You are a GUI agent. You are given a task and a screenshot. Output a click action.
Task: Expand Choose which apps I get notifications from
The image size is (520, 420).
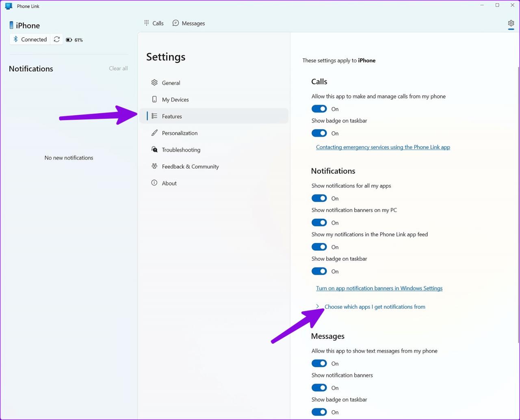[375, 307]
